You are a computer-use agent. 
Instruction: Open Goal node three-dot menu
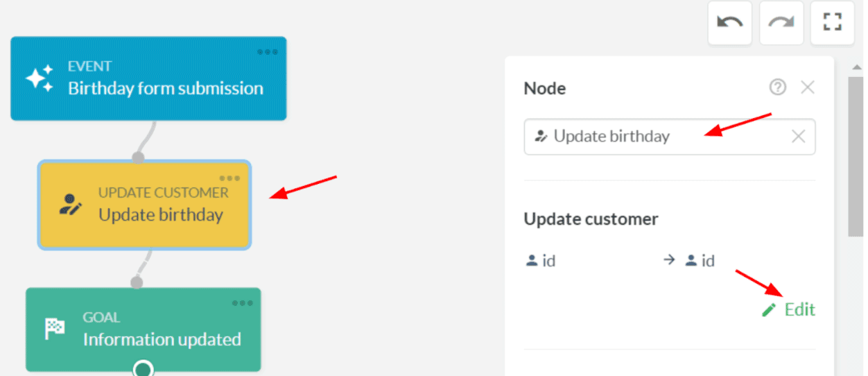[243, 303]
